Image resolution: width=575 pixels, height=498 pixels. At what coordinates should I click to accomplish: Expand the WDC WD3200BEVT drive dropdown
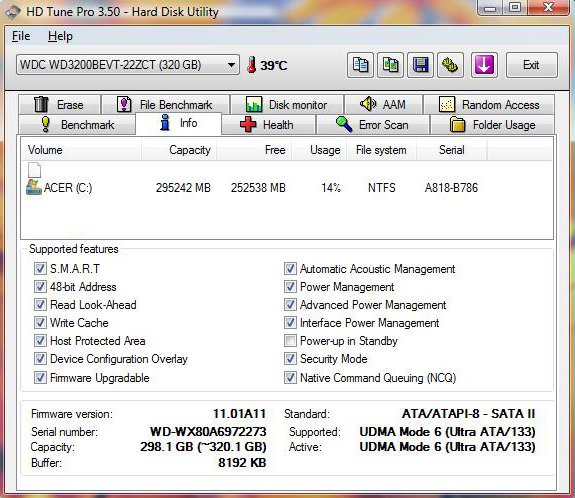[x=128, y=65]
